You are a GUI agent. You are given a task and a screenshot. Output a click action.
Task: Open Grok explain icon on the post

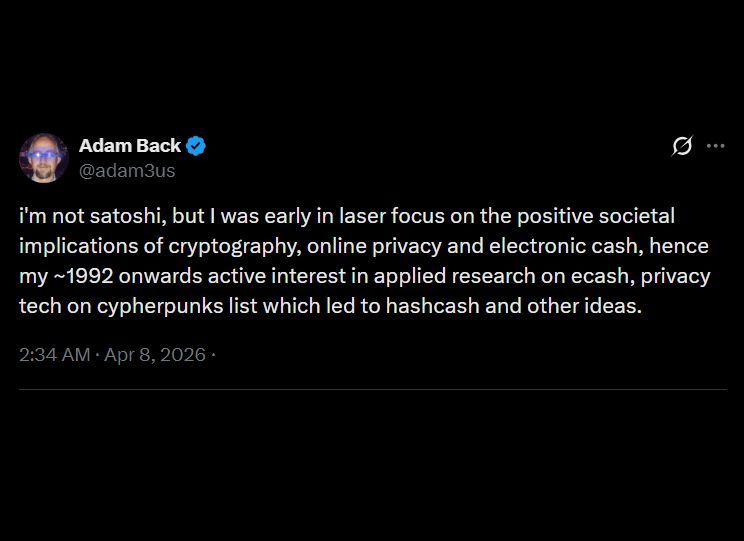[682, 146]
